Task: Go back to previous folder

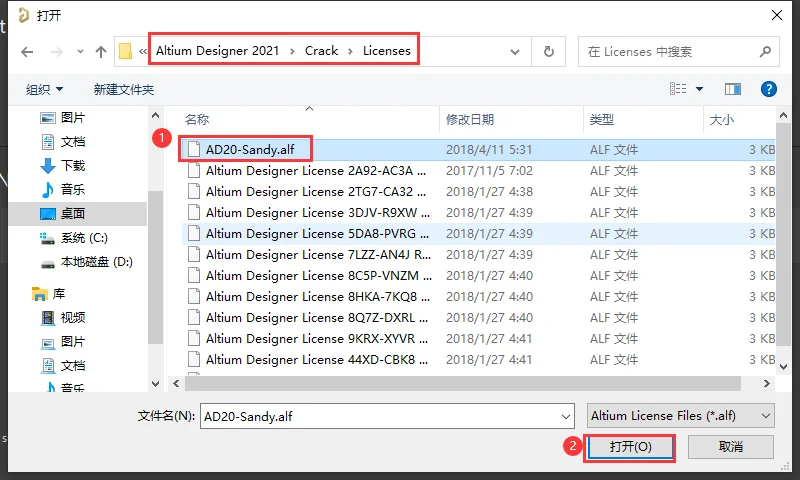Action: coord(27,52)
